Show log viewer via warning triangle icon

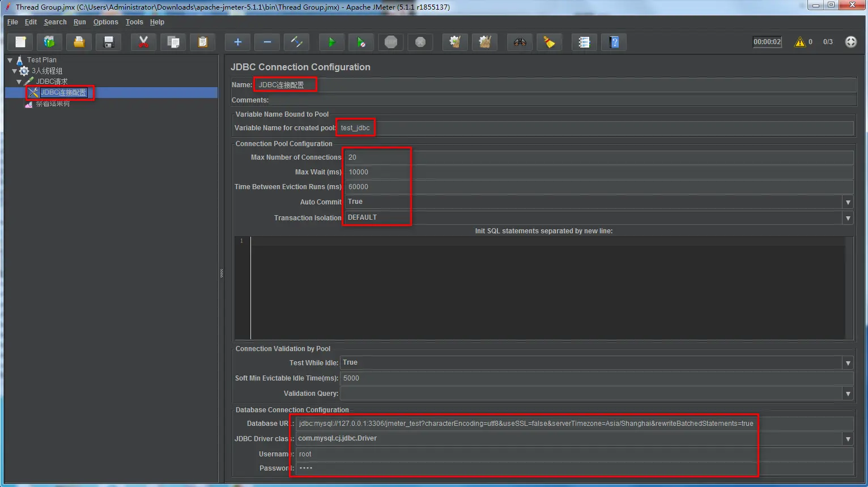coord(800,42)
